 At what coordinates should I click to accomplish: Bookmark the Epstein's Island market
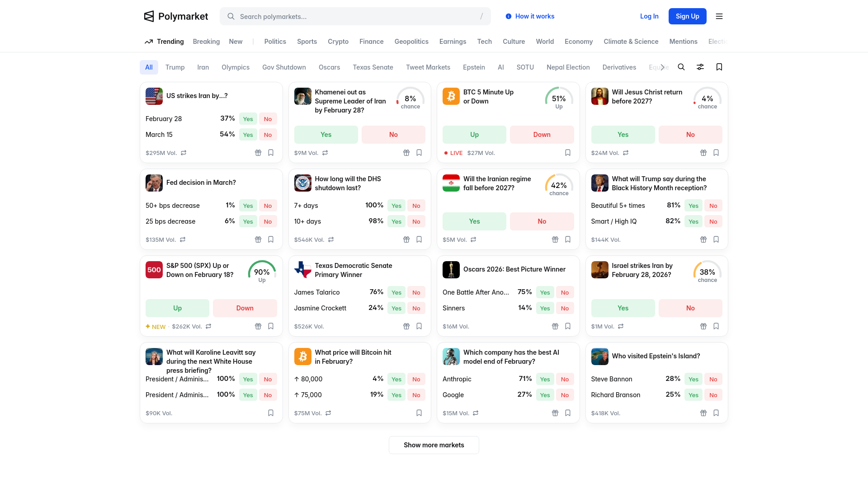click(716, 413)
